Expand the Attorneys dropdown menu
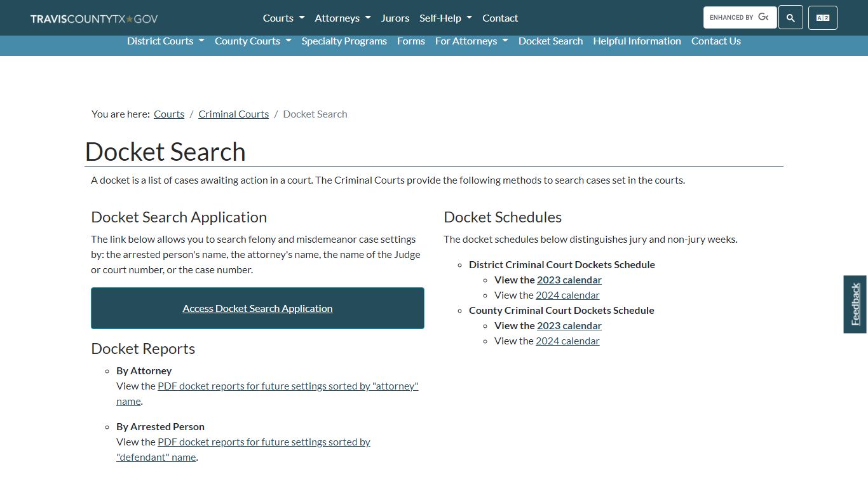The image size is (868, 488). click(x=342, y=18)
